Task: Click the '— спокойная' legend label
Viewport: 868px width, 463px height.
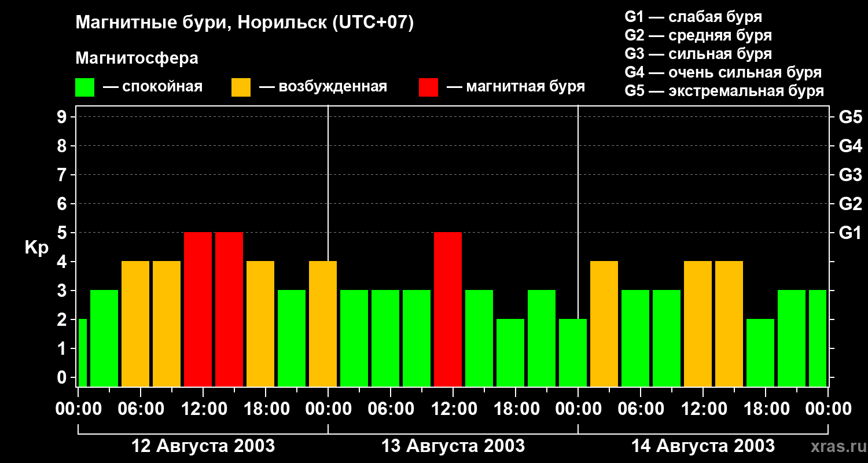Action: click(153, 87)
